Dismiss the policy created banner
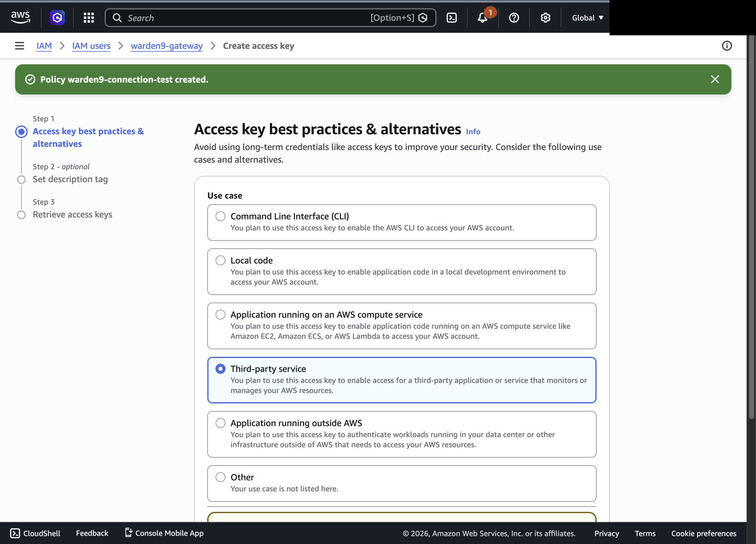Viewport: 756px width, 544px height. [x=715, y=79]
